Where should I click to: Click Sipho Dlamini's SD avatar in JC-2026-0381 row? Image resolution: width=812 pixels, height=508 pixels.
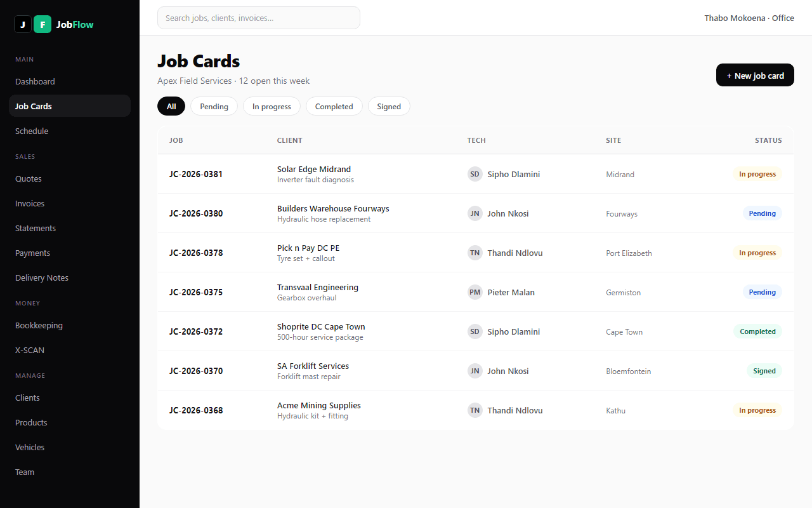coord(475,174)
